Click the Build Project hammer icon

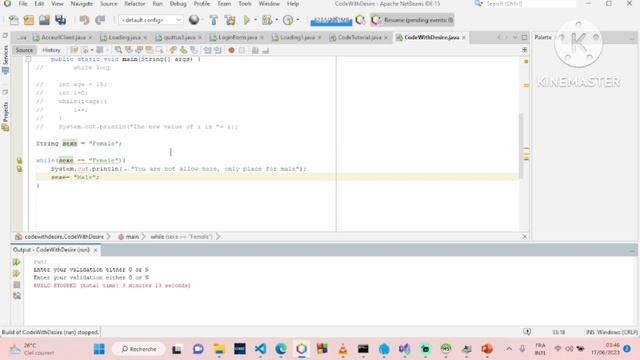(x=213, y=20)
